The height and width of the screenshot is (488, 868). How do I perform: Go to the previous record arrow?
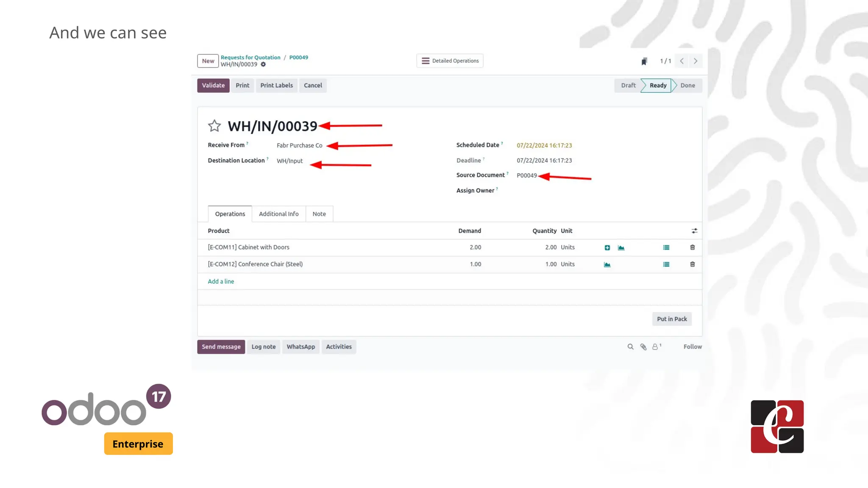coord(682,61)
